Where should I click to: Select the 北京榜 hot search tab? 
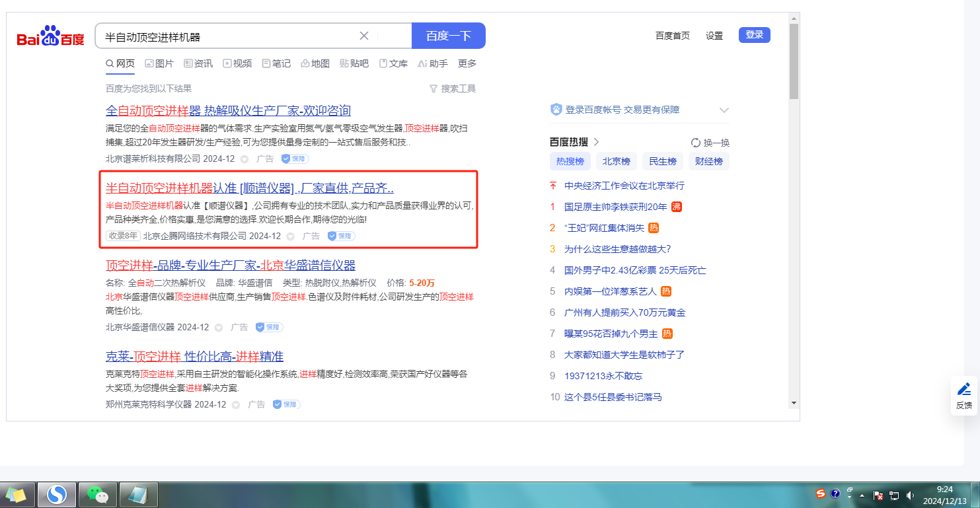[616, 161]
